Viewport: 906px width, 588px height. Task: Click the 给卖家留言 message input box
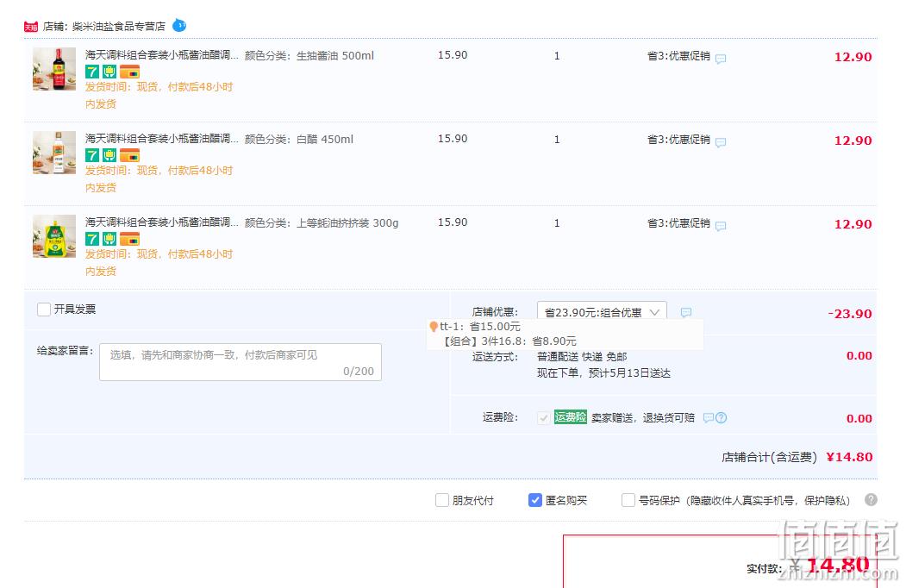pyautogui.click(x=241, y=362)
